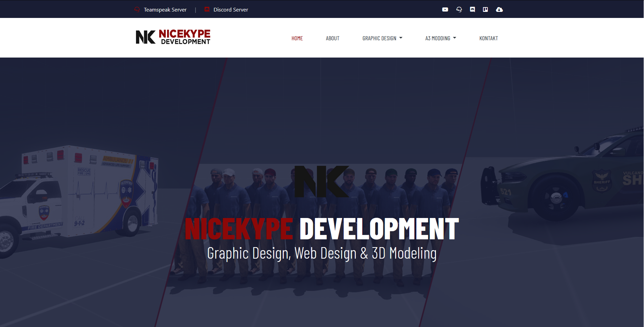Go to the Home menu item
The width and height of the screenshot is (644, 327).
click(297, 38)
